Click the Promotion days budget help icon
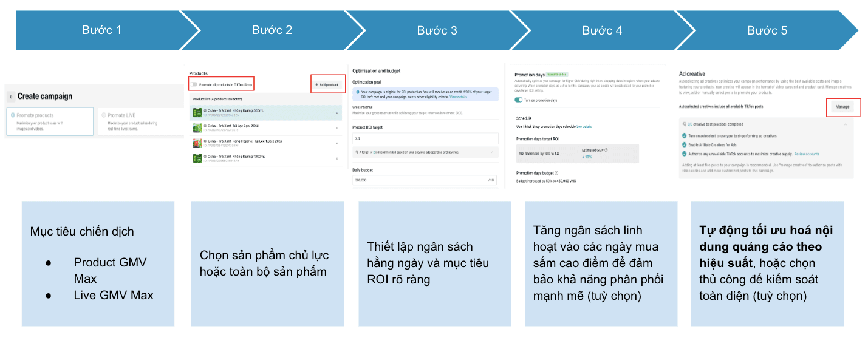Screen dimensions: 868x346 (556, 173)
